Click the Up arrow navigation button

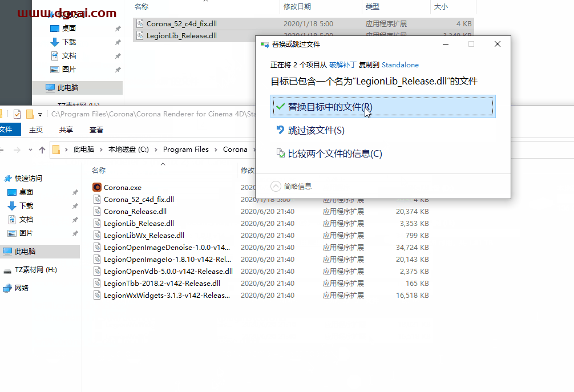coord(42,149)
